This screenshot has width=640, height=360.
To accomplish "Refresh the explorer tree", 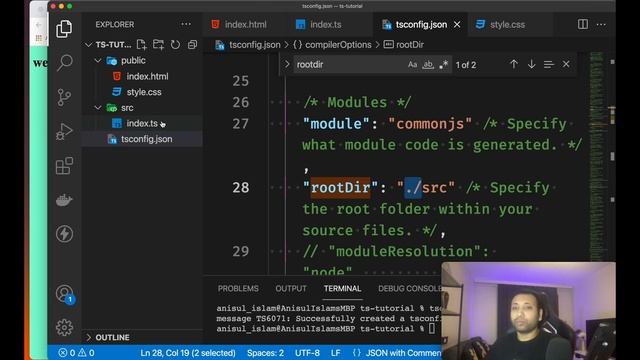I will [x=175, y=44].
